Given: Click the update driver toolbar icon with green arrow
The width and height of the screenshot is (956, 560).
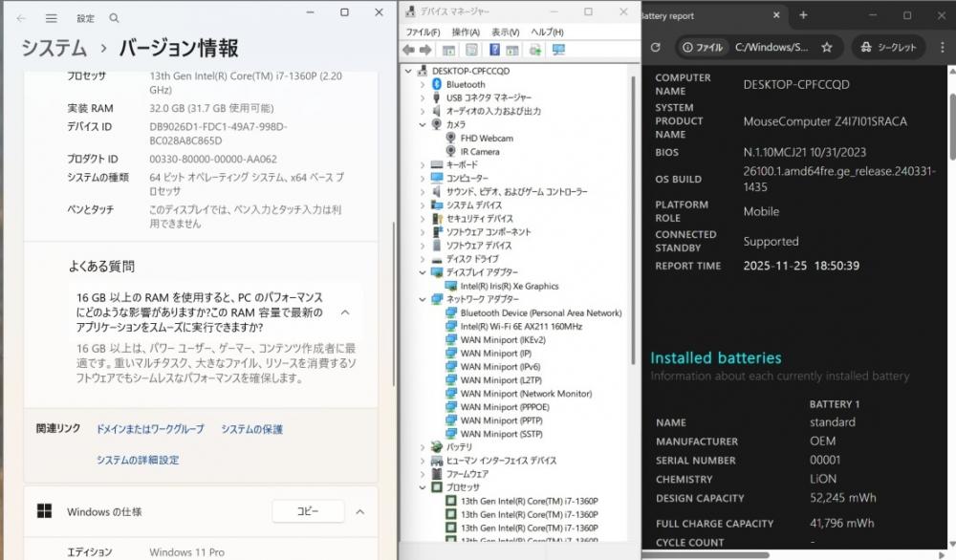Looking at the screenshot, I should tap(534, 50).
